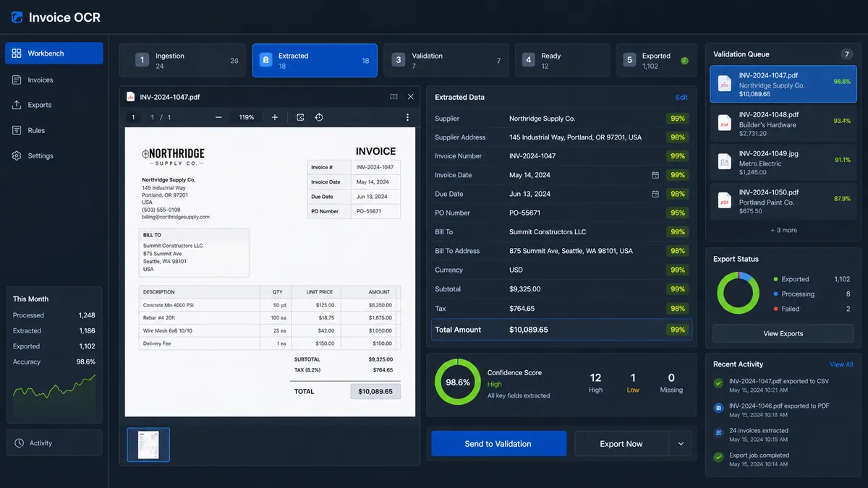Click the Processing legend entry
This screenshot has width=868, height=488.
pos(812,294)
